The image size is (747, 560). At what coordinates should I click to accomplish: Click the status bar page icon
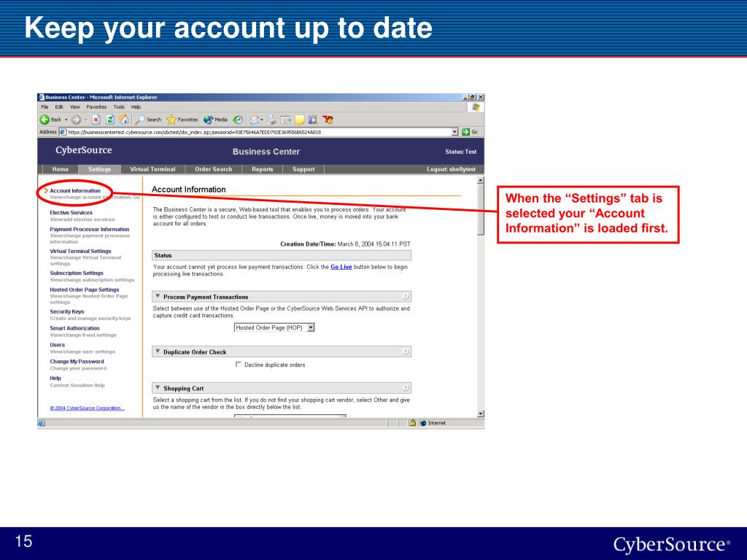coord(42,423)
